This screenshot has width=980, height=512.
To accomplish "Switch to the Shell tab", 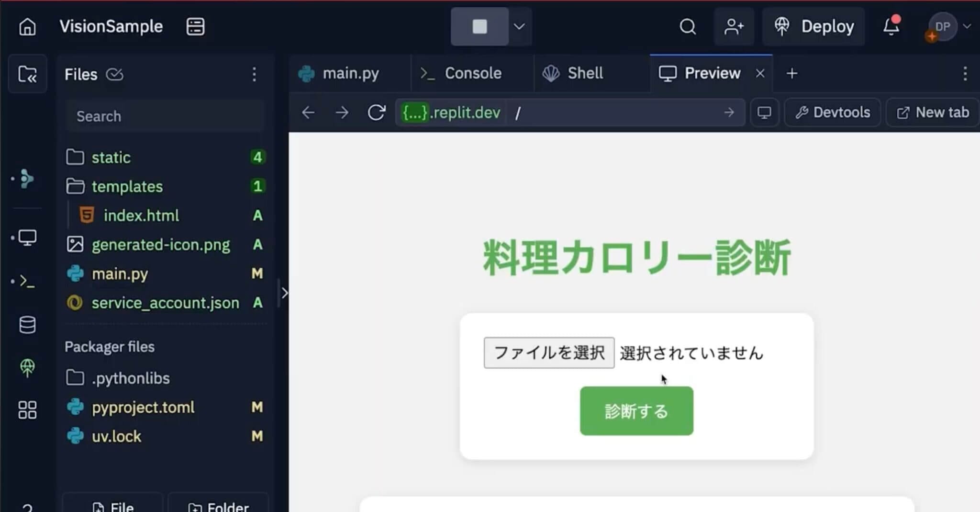I will tap(584, 73).
